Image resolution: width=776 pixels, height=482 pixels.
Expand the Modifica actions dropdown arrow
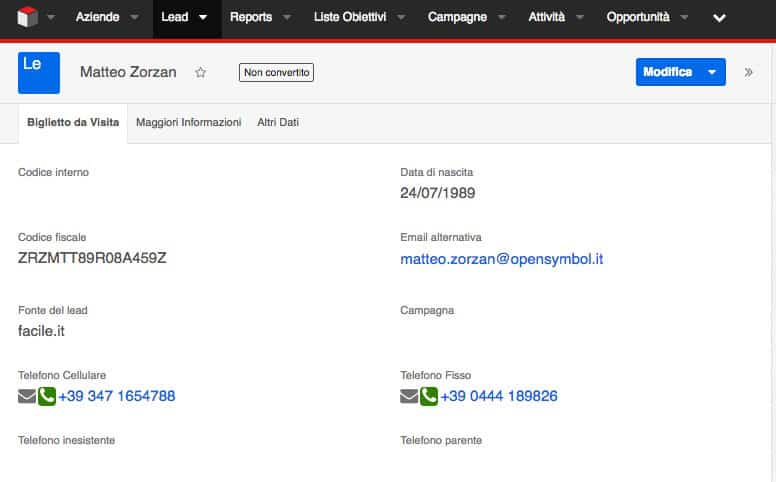(x=712, y=72)
